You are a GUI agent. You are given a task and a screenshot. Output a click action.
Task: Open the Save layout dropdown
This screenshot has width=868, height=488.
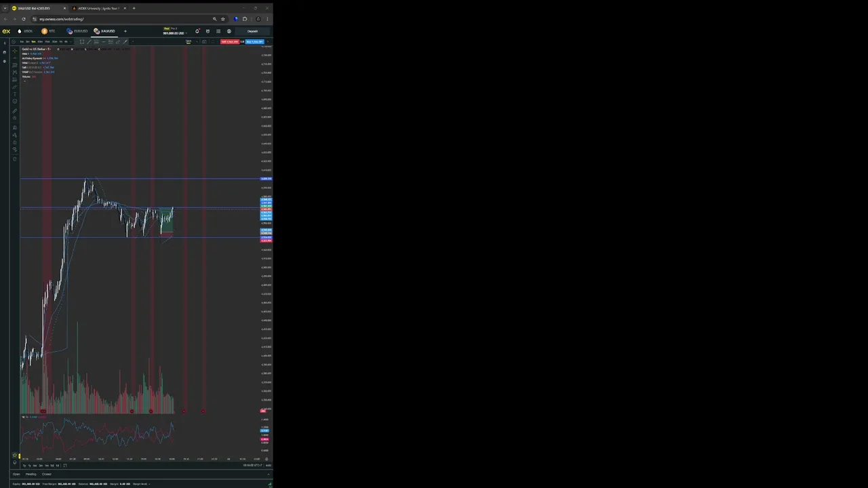(197, 42)
